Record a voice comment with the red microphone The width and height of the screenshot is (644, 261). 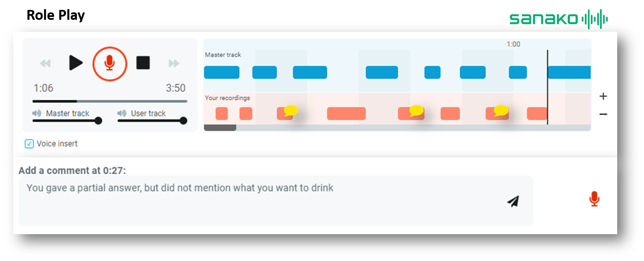[x=594, y=199]
